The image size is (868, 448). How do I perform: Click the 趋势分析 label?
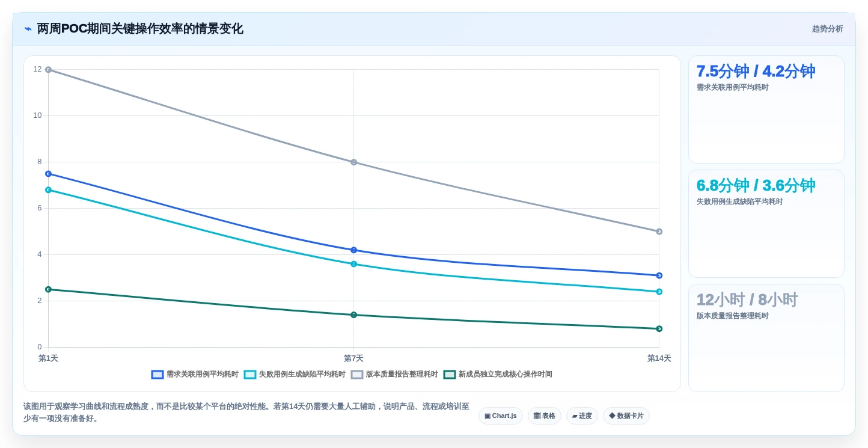click(x=827, y=29)
